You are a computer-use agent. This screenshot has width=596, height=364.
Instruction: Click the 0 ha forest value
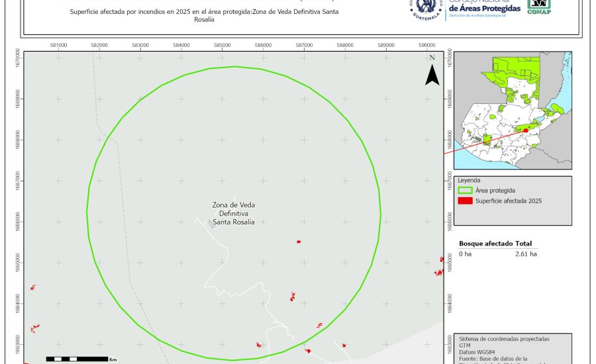tap(466, 253)
